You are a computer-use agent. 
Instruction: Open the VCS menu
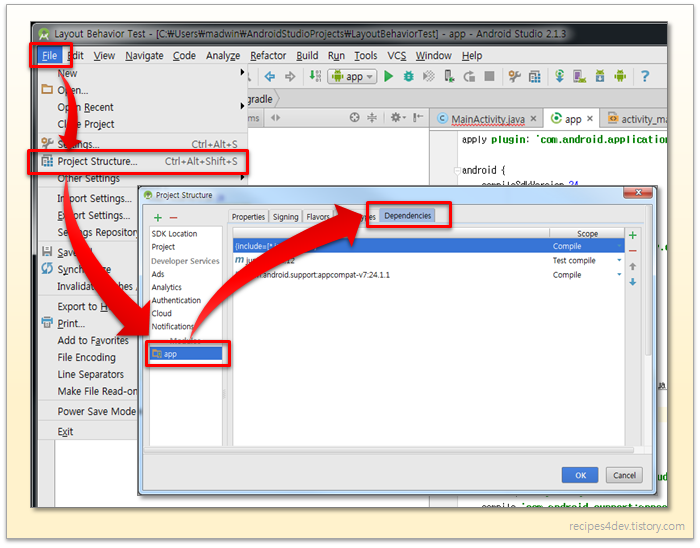coord(396,56)
